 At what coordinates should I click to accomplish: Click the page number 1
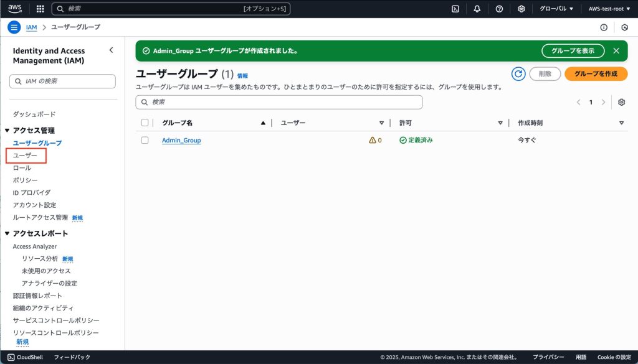591,102
